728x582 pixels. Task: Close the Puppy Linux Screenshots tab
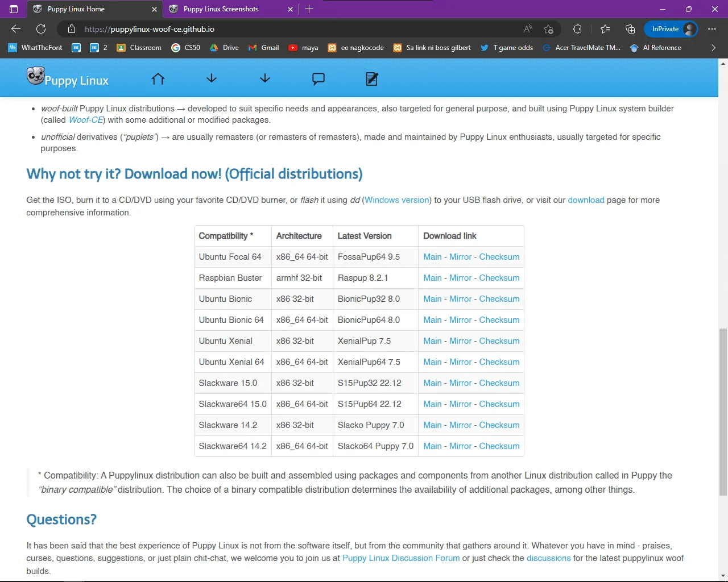(290, 9)
